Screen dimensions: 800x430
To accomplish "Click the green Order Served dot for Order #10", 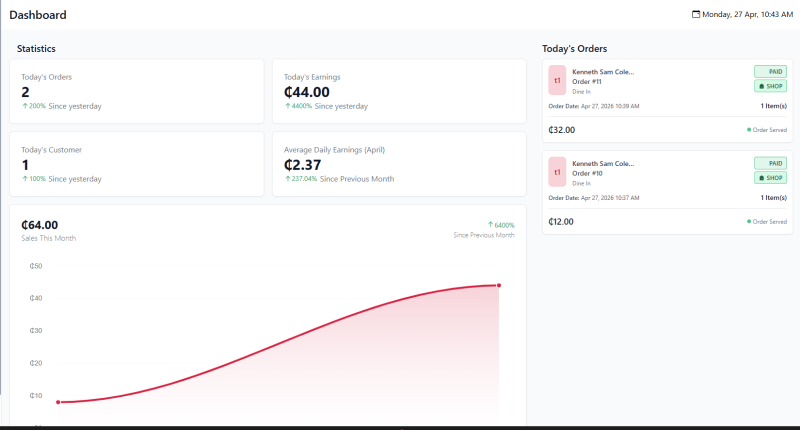I will (749, 221).
